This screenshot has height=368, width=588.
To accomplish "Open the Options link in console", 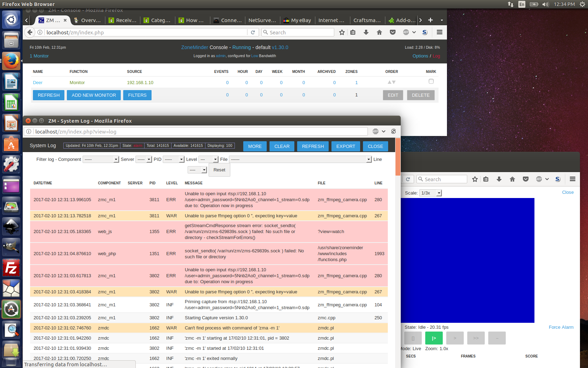I will click(420, 56).
